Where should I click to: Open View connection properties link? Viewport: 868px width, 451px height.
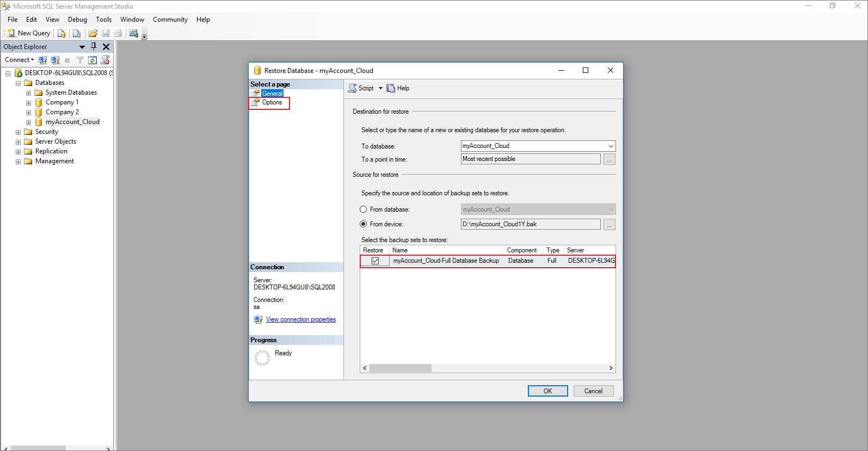click(x=301, y=319)
